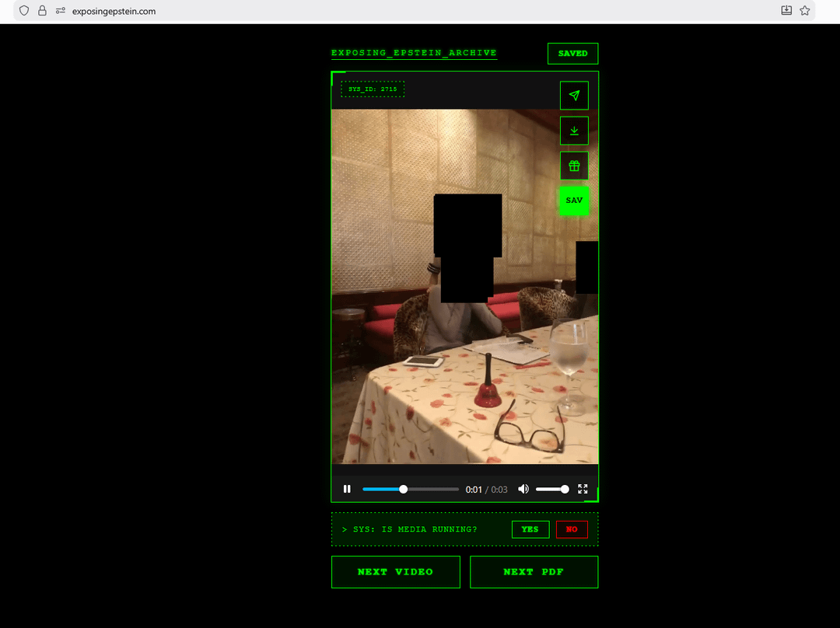Click the gift box icon
The width and height of the screenshot is (840, 628).
point(574,166)
